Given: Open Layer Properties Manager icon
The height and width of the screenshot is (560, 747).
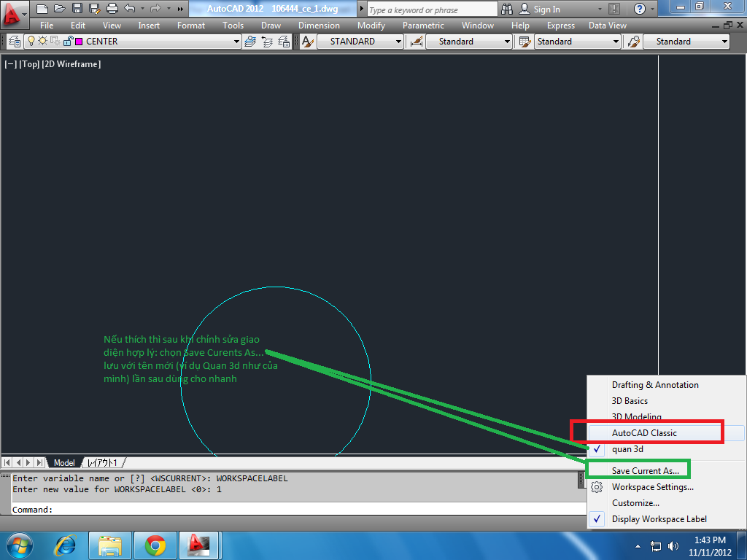Looking at the screenshot, I should (x=15, y=42).
